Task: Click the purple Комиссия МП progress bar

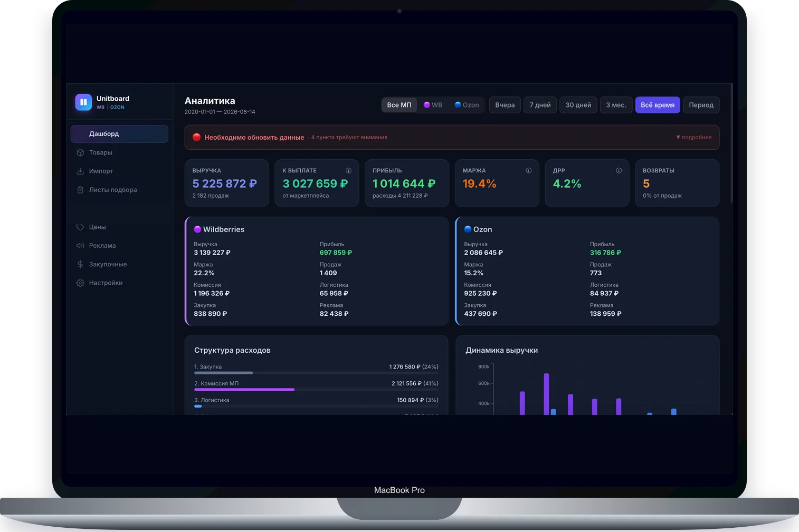Action: click(x=244, y=390)
